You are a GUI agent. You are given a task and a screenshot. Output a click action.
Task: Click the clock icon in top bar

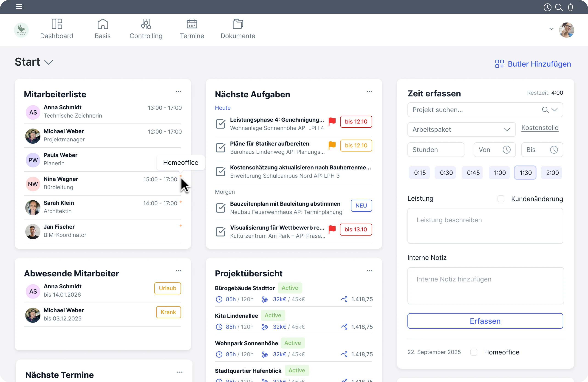547,7
